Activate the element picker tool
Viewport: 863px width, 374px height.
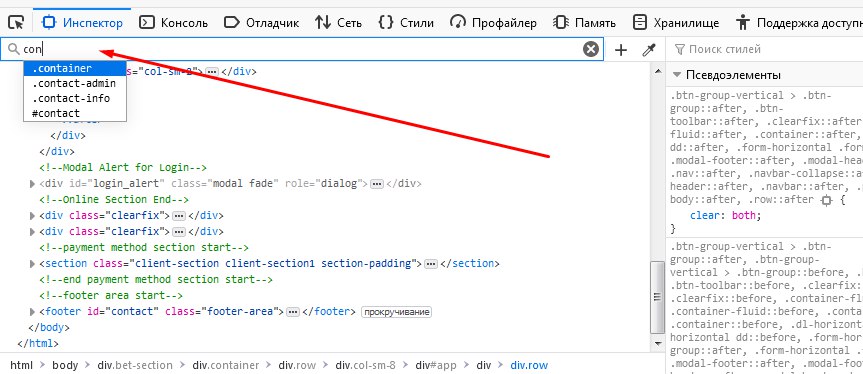[17, 23]
